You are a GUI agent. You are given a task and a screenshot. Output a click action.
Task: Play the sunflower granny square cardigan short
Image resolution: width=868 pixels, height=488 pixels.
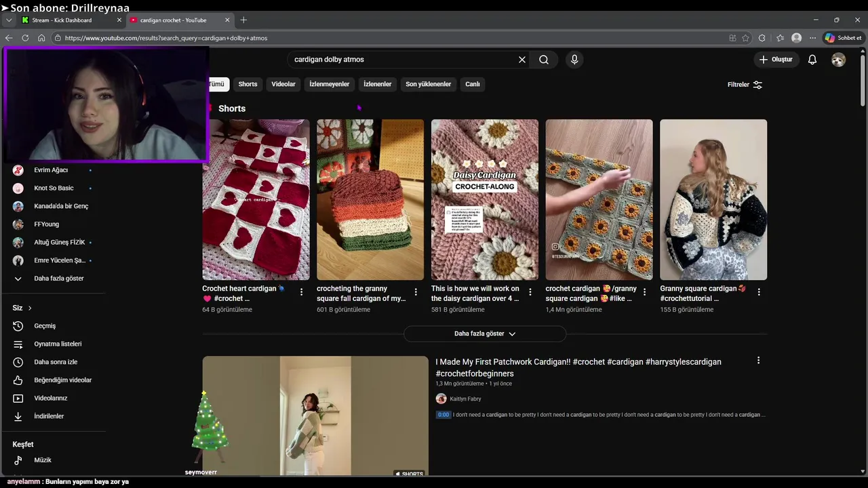599,200
